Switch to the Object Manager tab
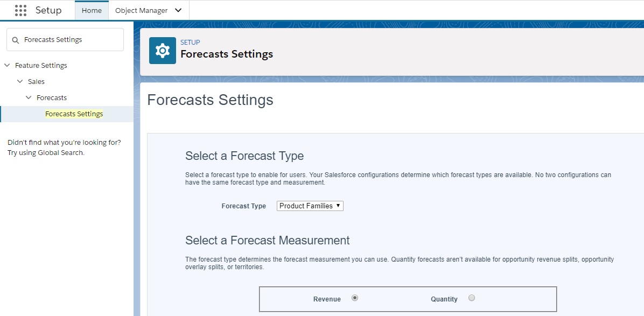Image resolution: width=644 pixels, height=316 pixels. 143,10
